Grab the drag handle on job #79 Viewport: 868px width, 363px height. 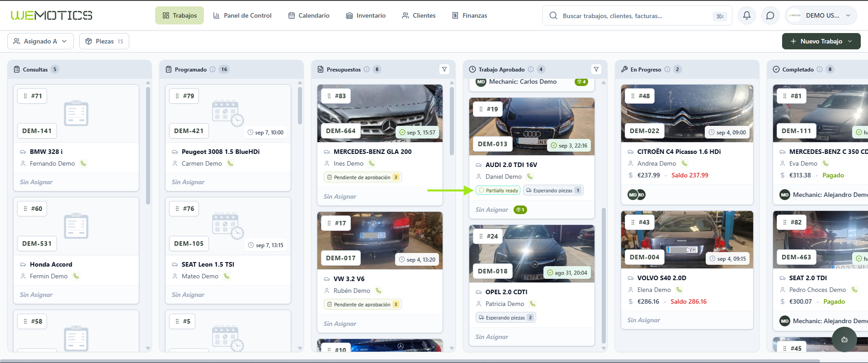(x=177, y=96)
